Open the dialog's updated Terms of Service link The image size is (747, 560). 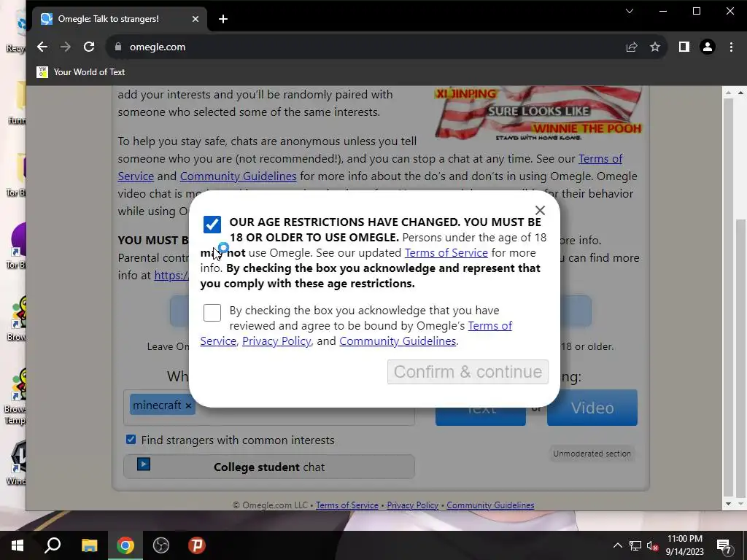[x=446, y=253]
